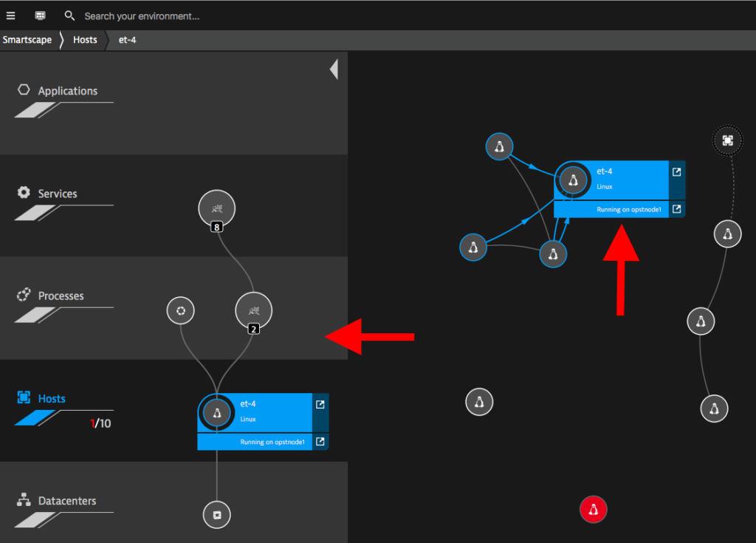Select middle gray Linux host in chain

[701, 321]
